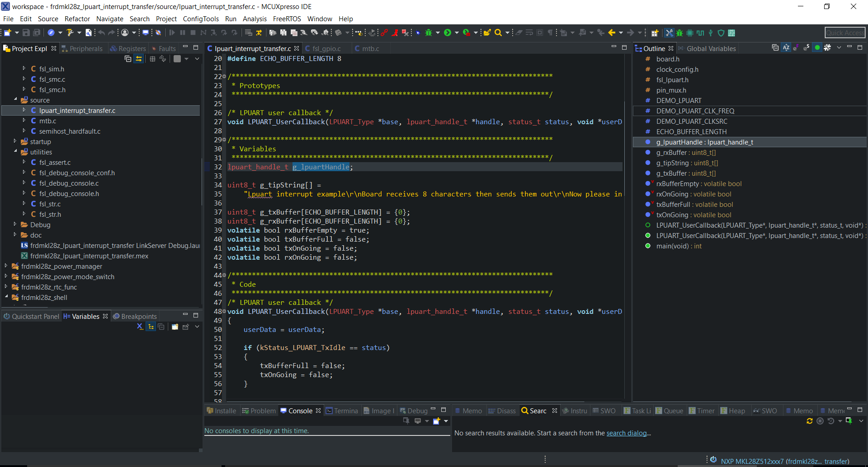Viewport: 868px width, 467px height.
Task: Click the green Run button in the toolbar
Action: 448,33
